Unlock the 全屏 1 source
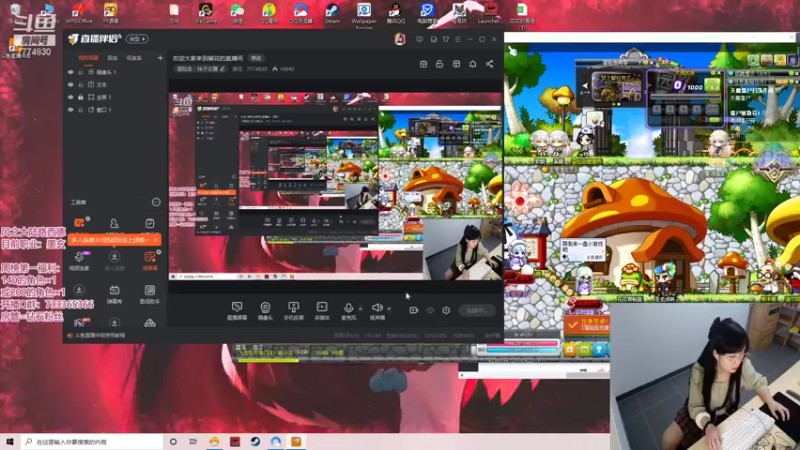800x450 pixels. [x=81, y=97]
